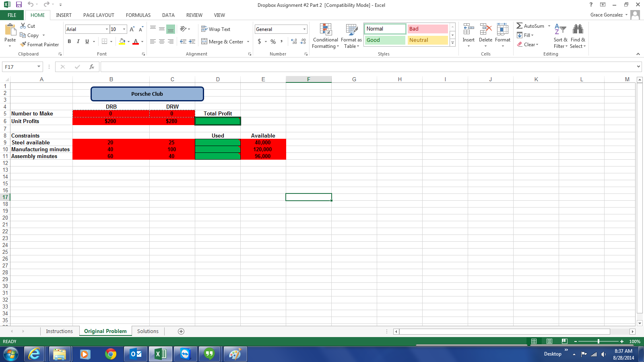
Task: Open Conditional Formatting options
Action: point(325,36)
